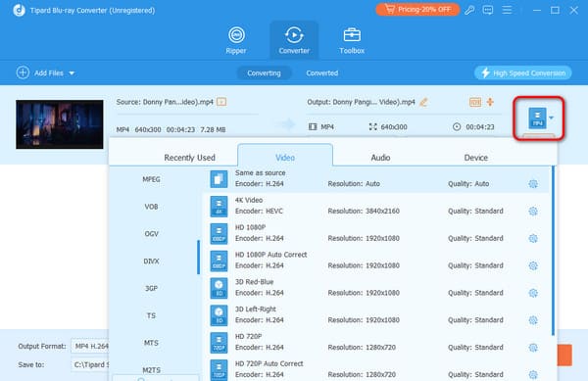
Task: Click the register key icon
Action: [469, 10]
